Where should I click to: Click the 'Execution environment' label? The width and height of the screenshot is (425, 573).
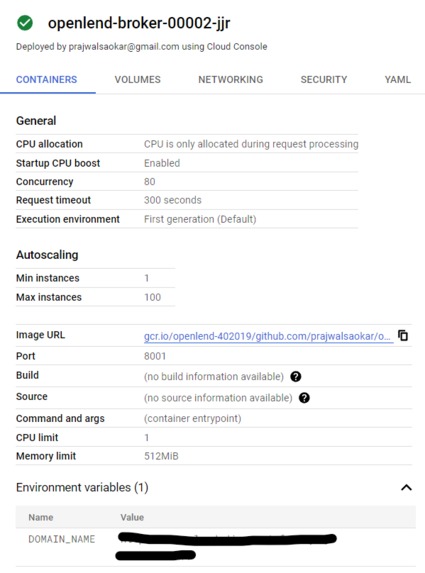point(68,219)
